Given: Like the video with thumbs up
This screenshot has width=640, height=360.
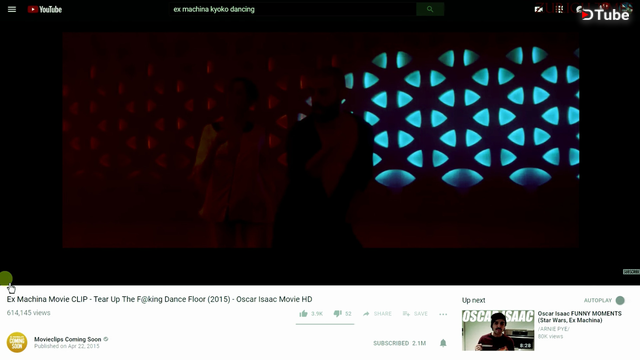Looking at the screenshot, I should 311,313.
